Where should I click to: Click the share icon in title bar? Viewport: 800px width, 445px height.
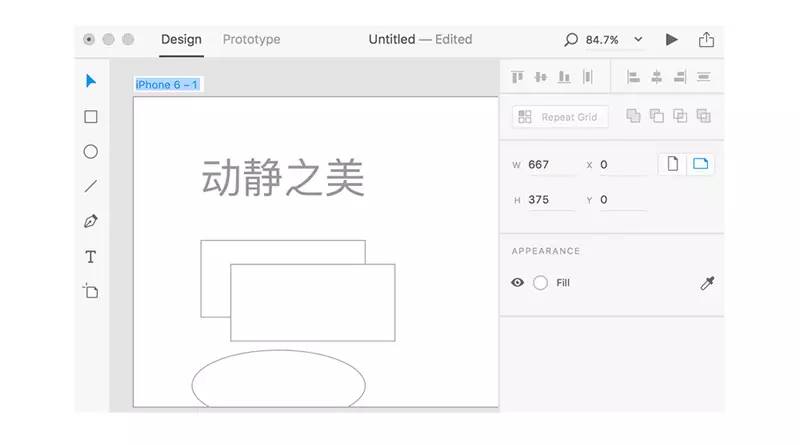[x=707, y=40]
